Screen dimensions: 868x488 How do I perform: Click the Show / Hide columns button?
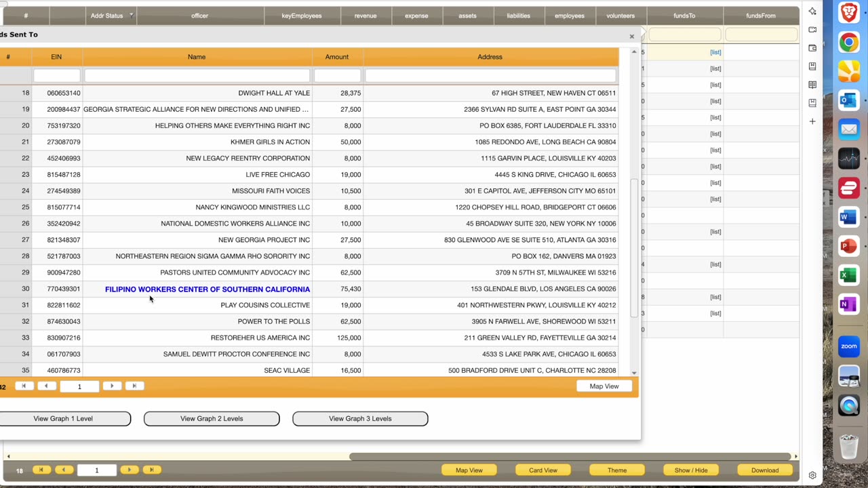691,470
